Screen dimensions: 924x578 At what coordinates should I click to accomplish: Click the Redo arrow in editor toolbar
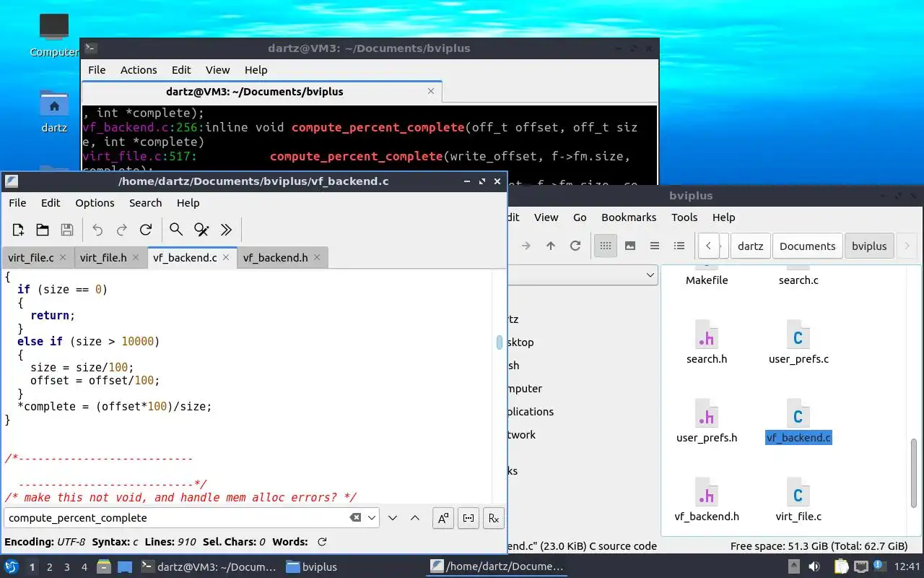[x=122, y=230]
